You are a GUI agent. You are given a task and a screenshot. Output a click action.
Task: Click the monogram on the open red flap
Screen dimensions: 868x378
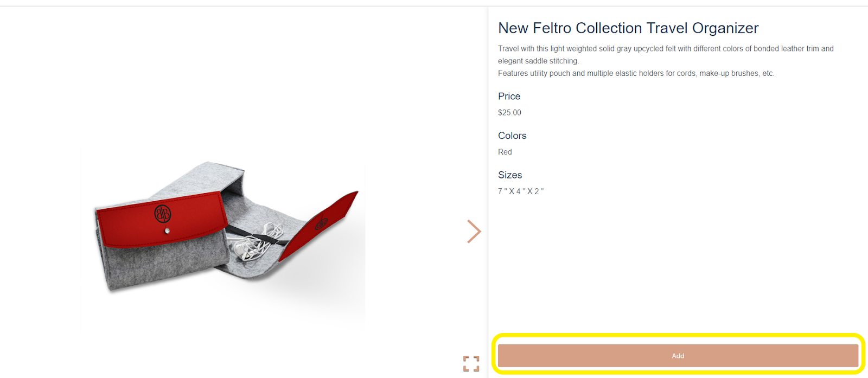(321, 222)
